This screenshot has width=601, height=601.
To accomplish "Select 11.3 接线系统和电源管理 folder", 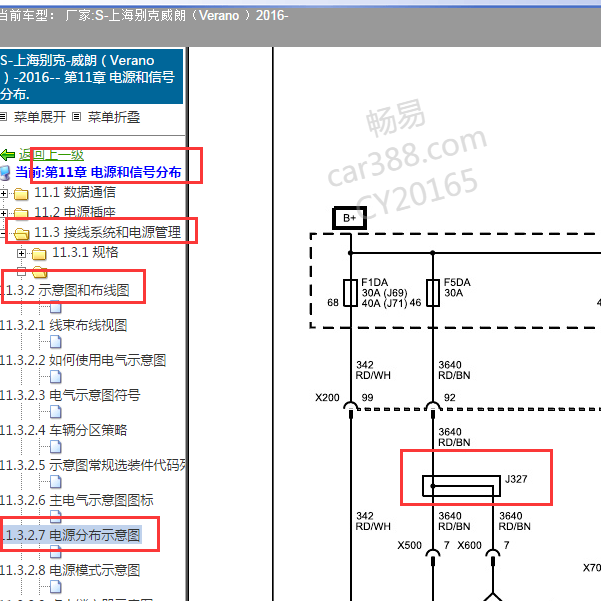I will click(107, 232).
